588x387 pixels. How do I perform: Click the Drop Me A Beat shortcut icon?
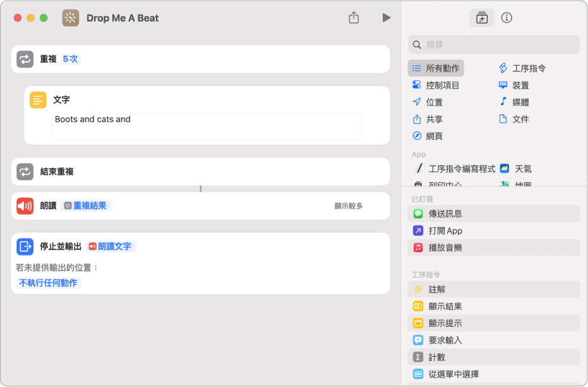pyautogui.click(x=71, y=18)
